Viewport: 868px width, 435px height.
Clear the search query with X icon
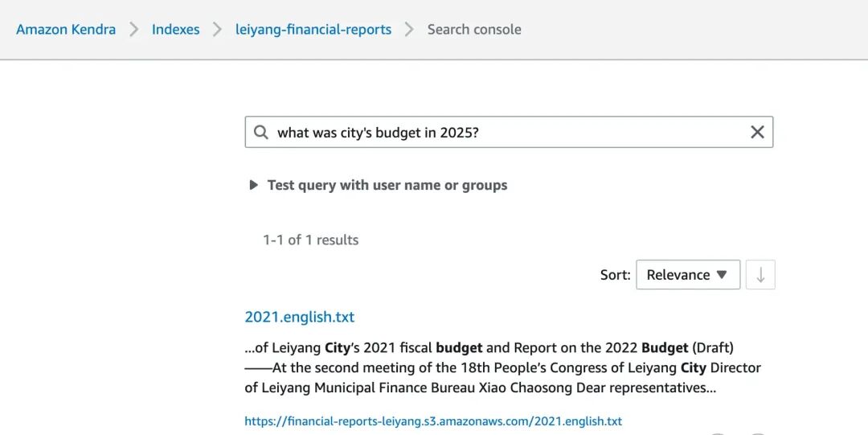click(x=757, y=132)
